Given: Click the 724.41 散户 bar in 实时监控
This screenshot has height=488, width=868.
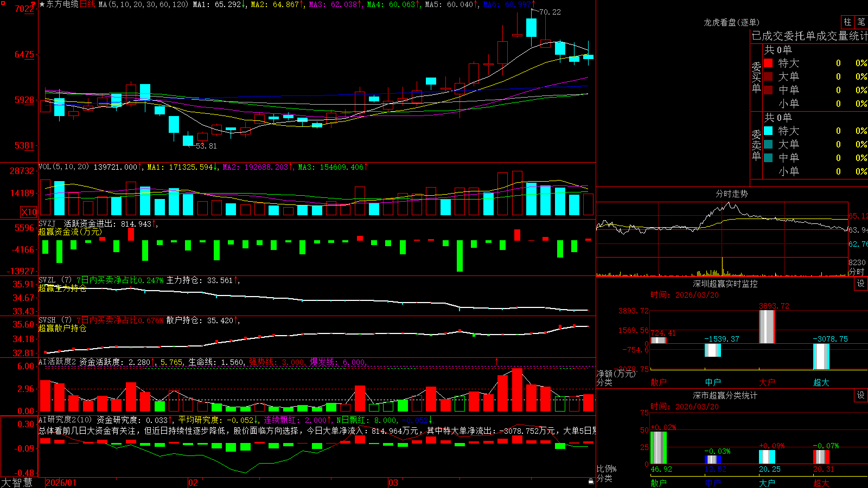Looking at the screenshot, I should (659, 341).
